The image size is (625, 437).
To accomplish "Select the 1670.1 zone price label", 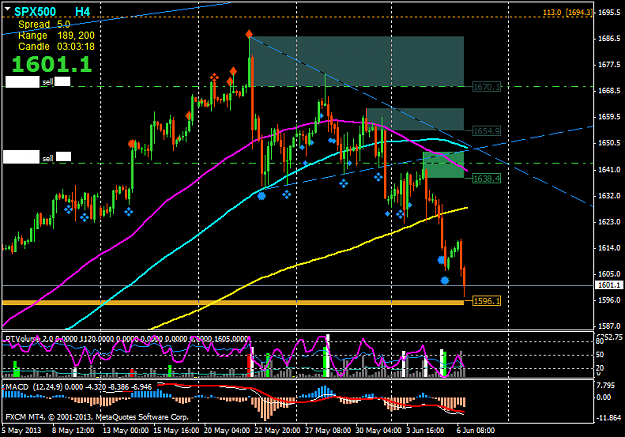I will pos(486,87).
